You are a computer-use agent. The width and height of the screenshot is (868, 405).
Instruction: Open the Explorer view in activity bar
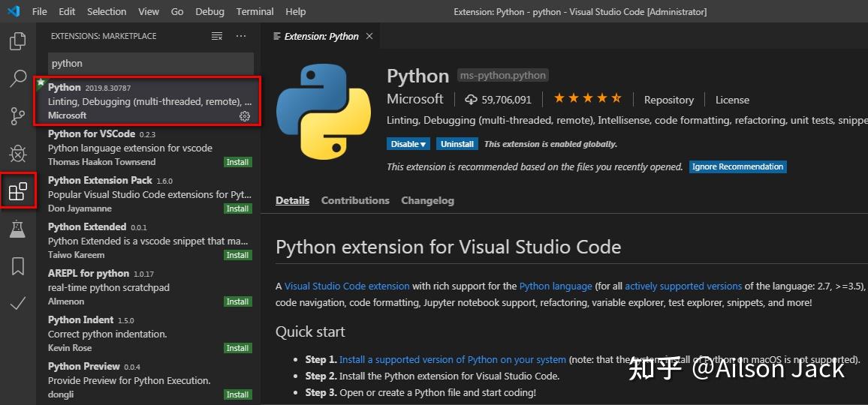coord(18,41)
